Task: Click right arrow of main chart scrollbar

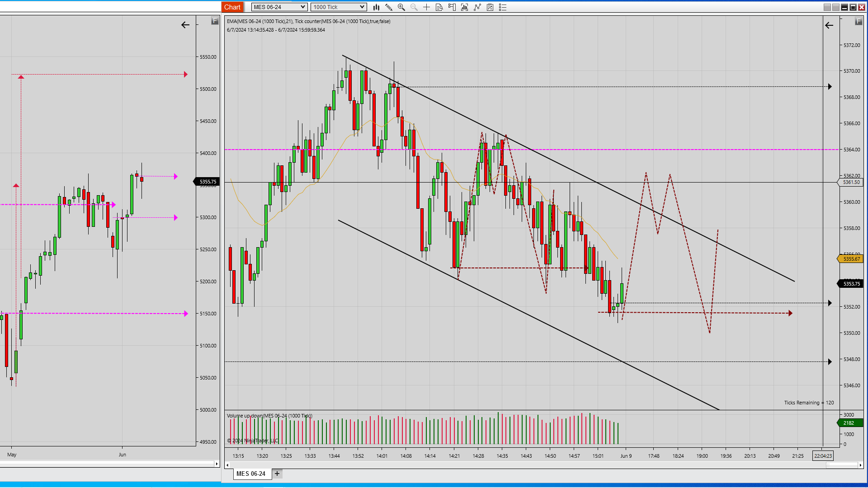Action: [x=860, y=465]
